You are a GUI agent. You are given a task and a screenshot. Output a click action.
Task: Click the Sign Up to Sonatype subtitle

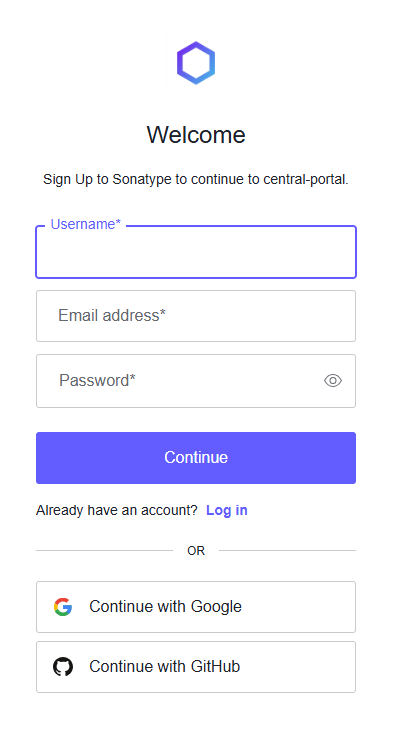tap(196, 179)
